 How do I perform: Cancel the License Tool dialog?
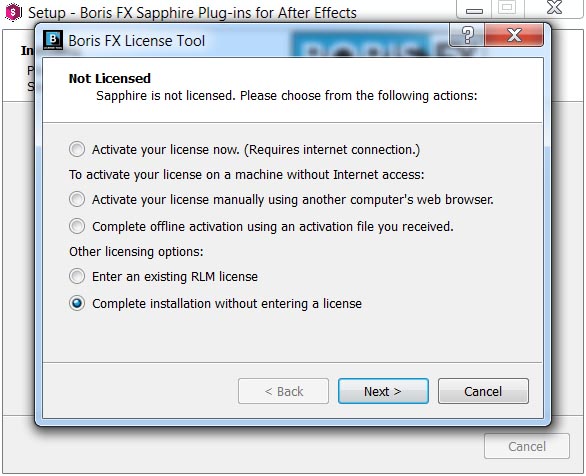483,391
